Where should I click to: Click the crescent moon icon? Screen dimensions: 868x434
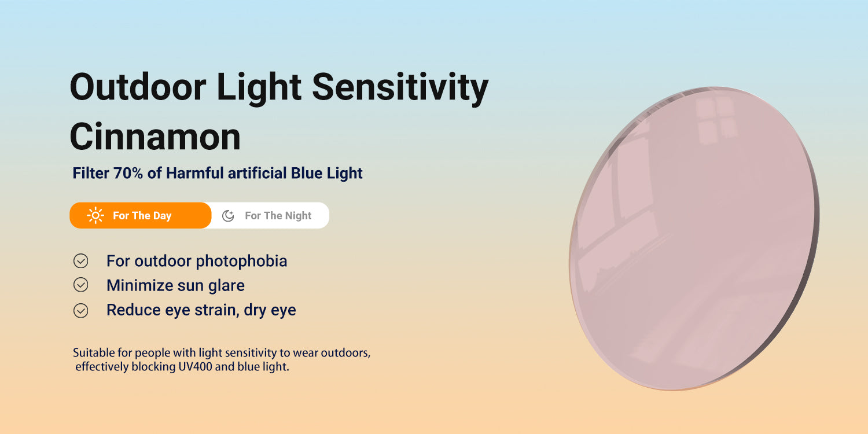[x=229, y=216]
